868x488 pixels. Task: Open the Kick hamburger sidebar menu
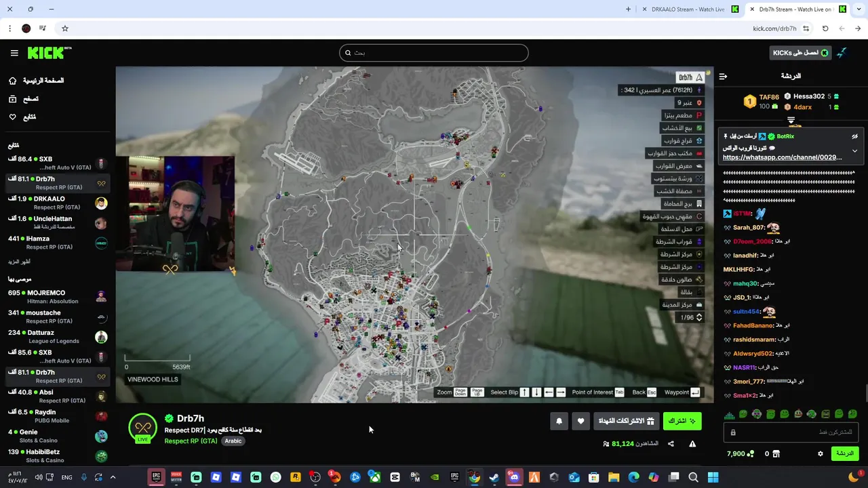pos(14,53)
